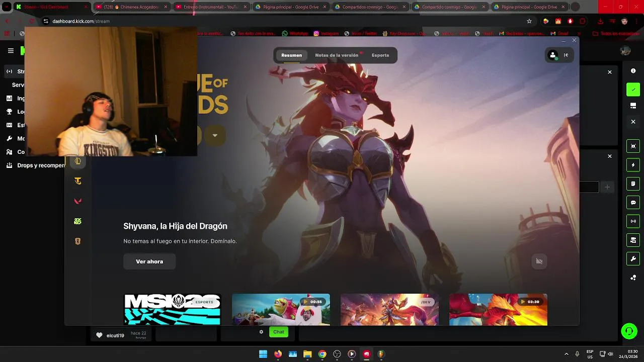Click the Kick info icon in right sidebar
This screenshot has height=362, width=644.
[633, 71]
